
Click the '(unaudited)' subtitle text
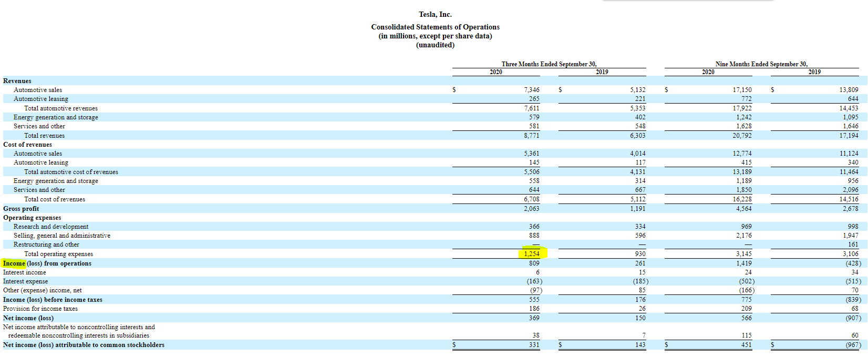pyautogui.click(x=435, y=45)
